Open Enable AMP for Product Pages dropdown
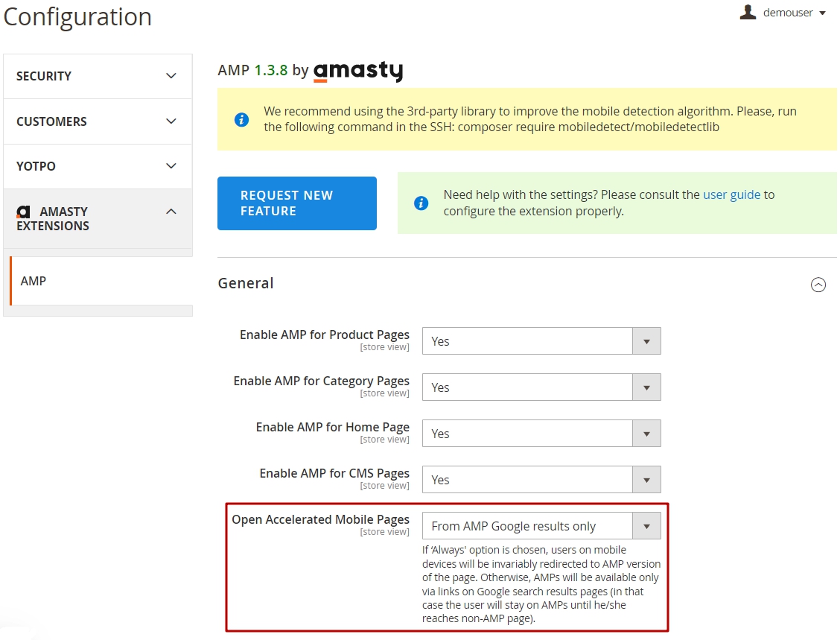 541,341
